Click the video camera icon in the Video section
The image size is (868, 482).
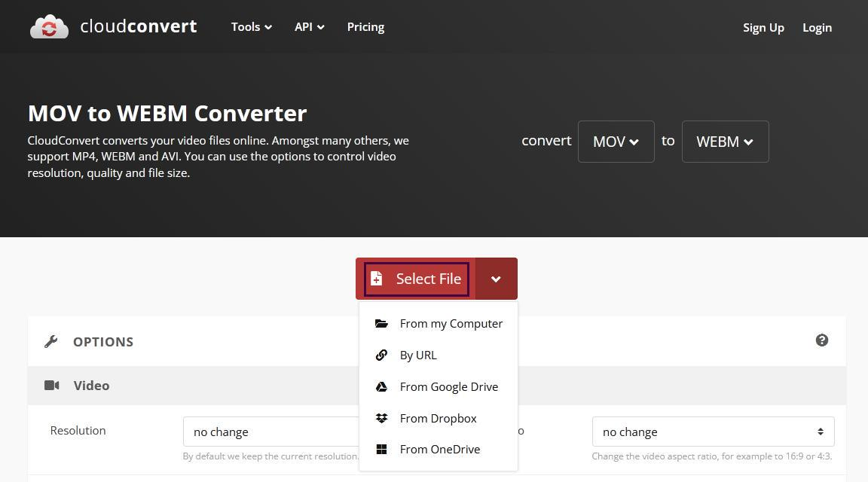52,385
